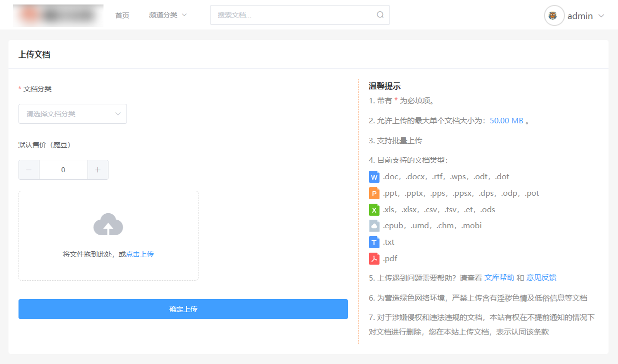
Task: Go to the 首页 menu item
Action: click(122, 15)
